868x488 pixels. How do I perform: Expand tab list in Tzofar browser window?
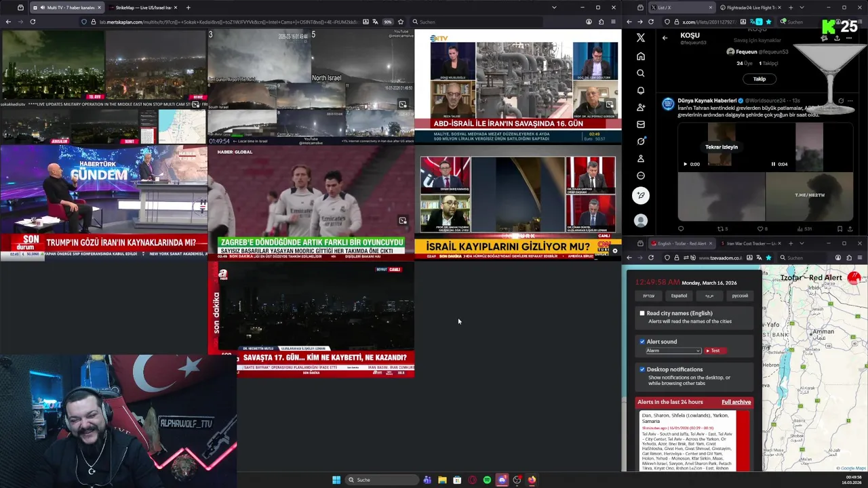802,243
